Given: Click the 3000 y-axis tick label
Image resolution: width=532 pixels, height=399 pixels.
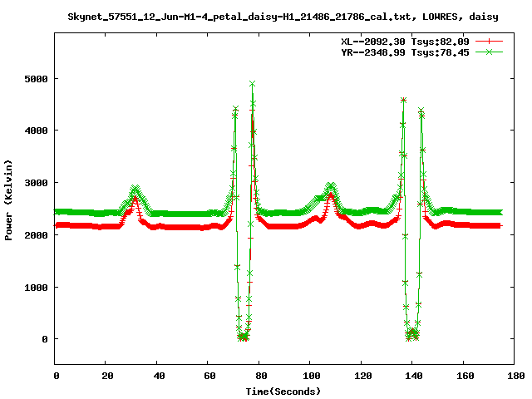Looking at the screenshot, I should coord(36,183).
